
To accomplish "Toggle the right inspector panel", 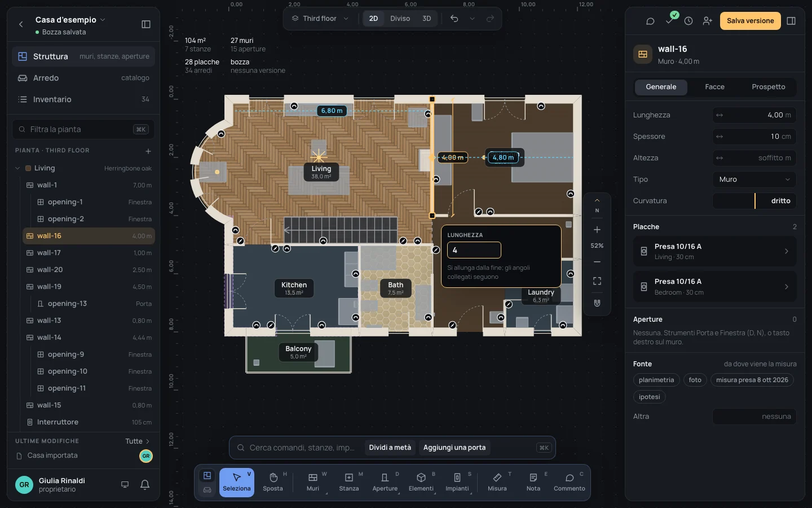I will click(791, 21).
